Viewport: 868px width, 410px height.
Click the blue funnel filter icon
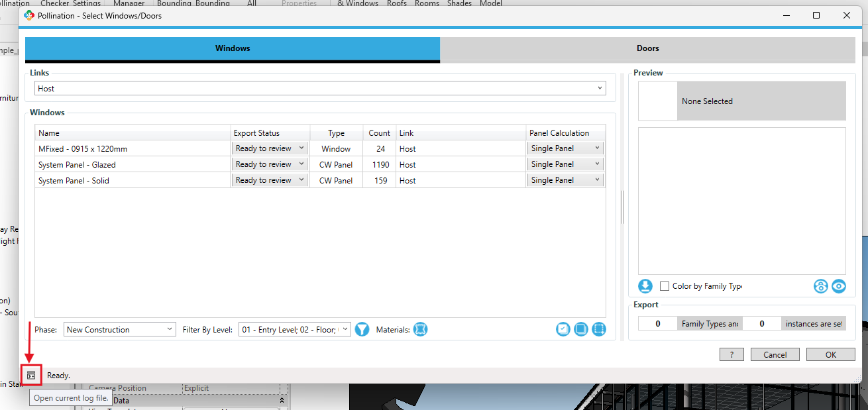click(362, 329)
